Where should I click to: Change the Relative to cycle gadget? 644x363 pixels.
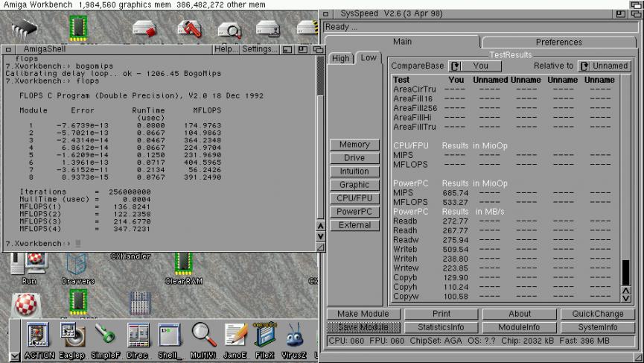[x=585, y=66]
